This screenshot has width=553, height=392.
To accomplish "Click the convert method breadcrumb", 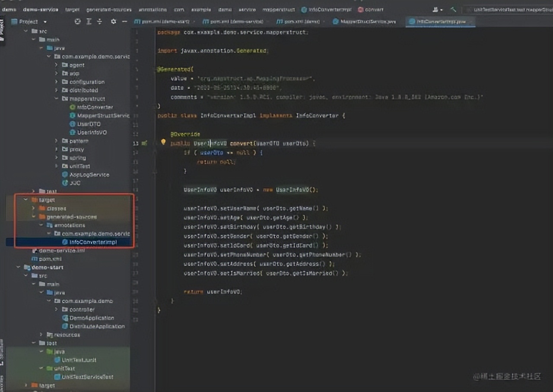I will point(373,9).
